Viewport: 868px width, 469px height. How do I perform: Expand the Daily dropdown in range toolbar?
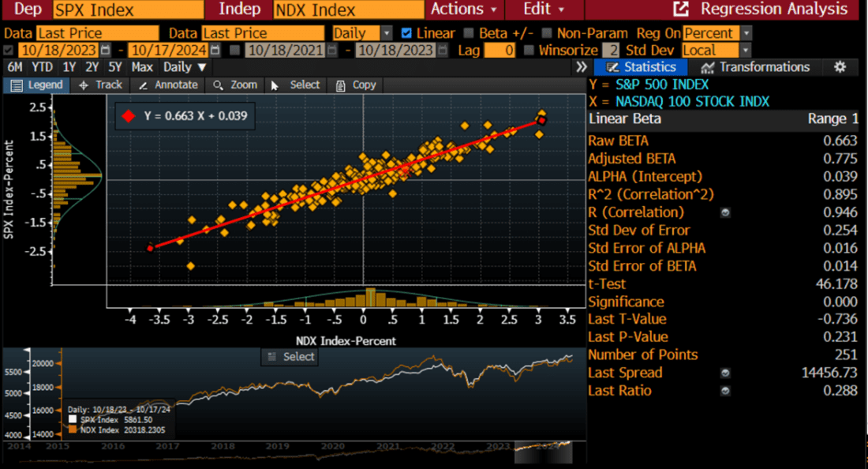click(x=185, y=68)
